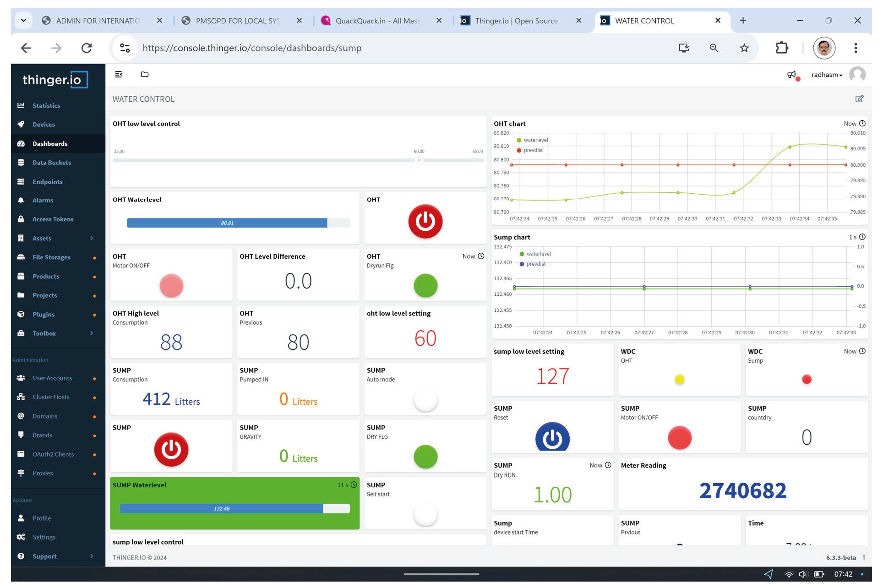The height and width of the screenshot is (588, 883).
Task: Switch to Thinger.io Open Source tab
Action: [517, 21]
